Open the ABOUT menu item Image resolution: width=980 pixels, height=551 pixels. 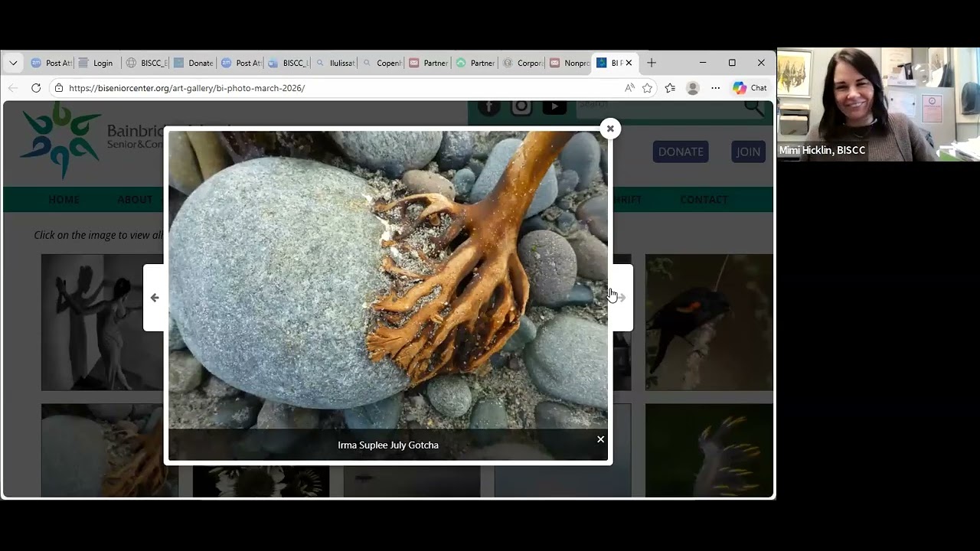click(135, 200)
